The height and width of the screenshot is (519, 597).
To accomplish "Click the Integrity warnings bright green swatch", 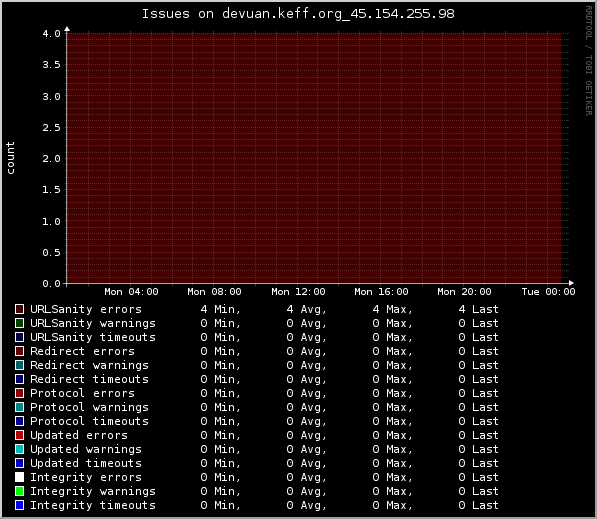I will coord(19,491).
